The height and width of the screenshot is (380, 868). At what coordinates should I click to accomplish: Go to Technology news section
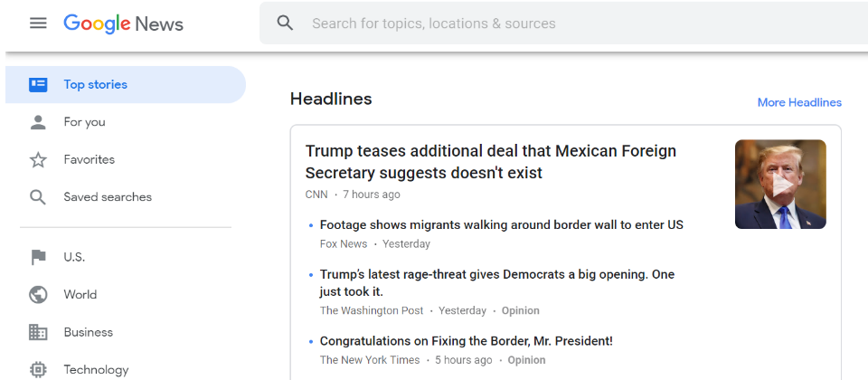coord(96,369)
